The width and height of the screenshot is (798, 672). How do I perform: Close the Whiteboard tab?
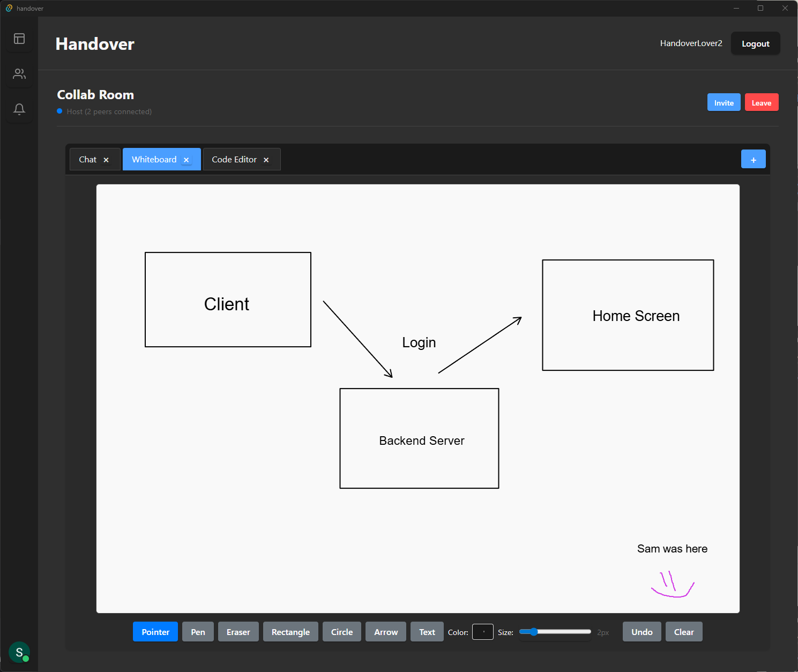click(186, 159)
